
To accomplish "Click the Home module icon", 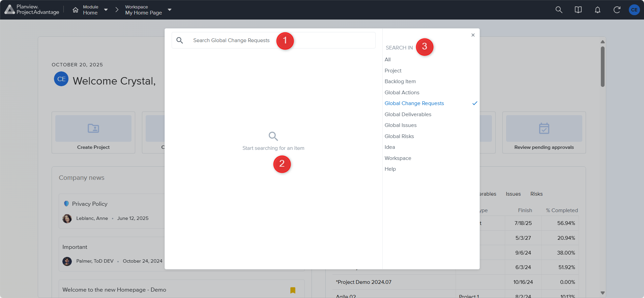I will [76, 10].
